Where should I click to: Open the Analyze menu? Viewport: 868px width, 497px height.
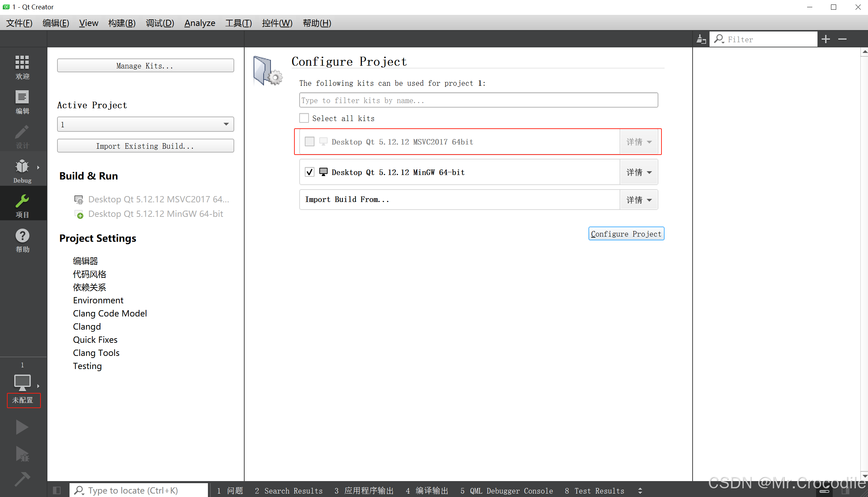pos(200,23)
